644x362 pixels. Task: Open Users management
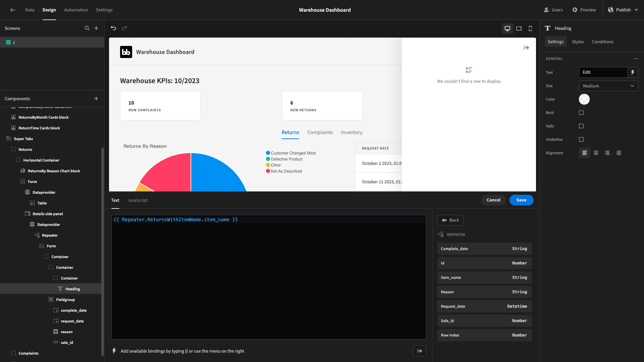pyautogui.click(x=553, y=10)
